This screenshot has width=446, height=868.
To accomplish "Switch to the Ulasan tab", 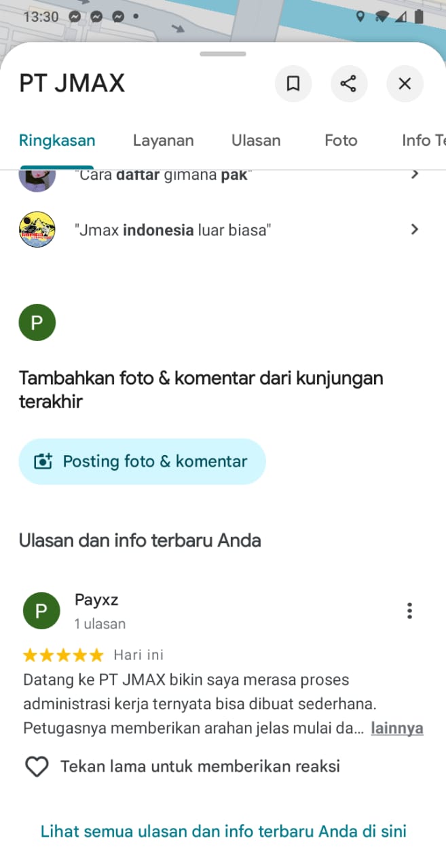I will (x=256, y=140).
